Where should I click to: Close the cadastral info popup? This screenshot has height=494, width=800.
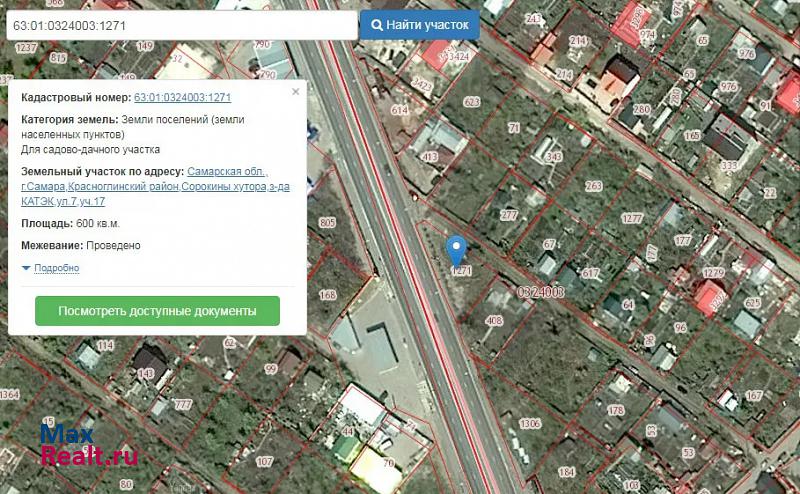(295, 92)
